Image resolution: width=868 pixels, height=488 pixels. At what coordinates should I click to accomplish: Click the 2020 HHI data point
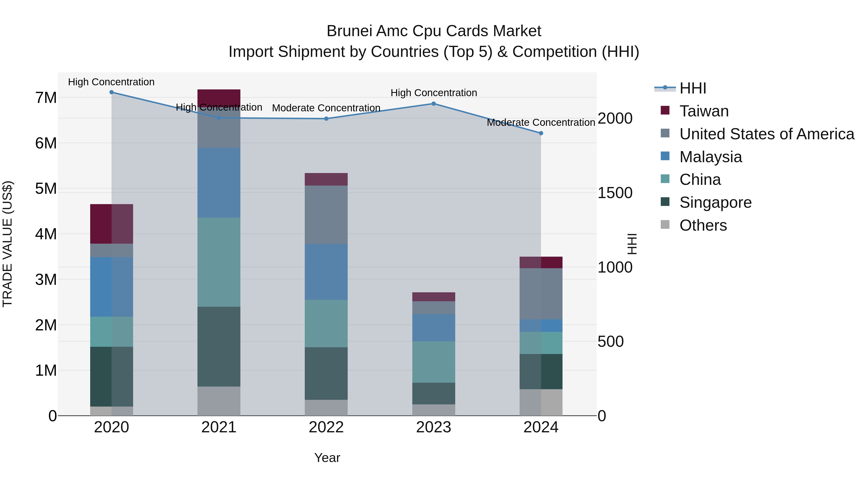[112, 92]
